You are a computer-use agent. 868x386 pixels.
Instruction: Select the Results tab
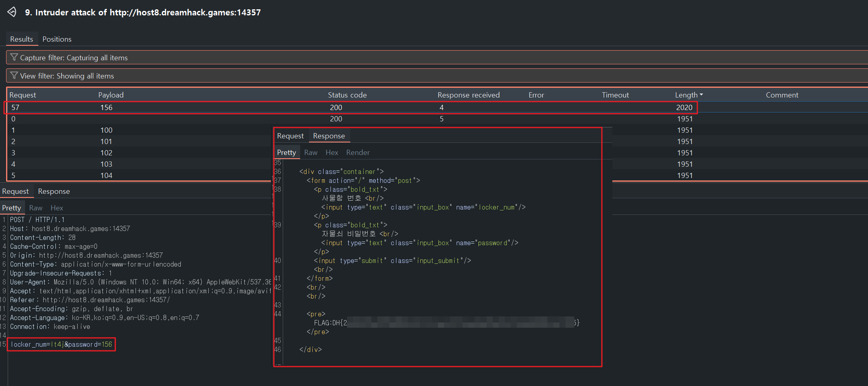[21, 39]
